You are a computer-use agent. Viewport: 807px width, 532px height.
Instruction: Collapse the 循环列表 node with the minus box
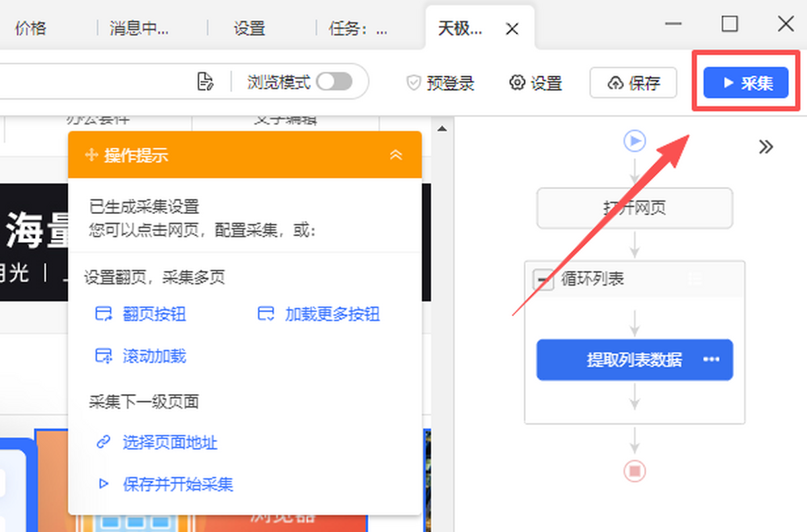pos(546,278)
